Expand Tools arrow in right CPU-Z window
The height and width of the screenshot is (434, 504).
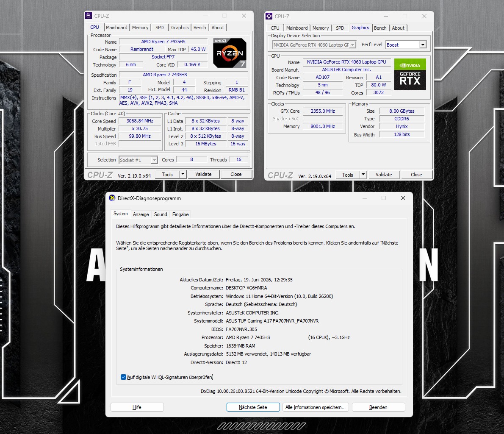pos(363,175)
